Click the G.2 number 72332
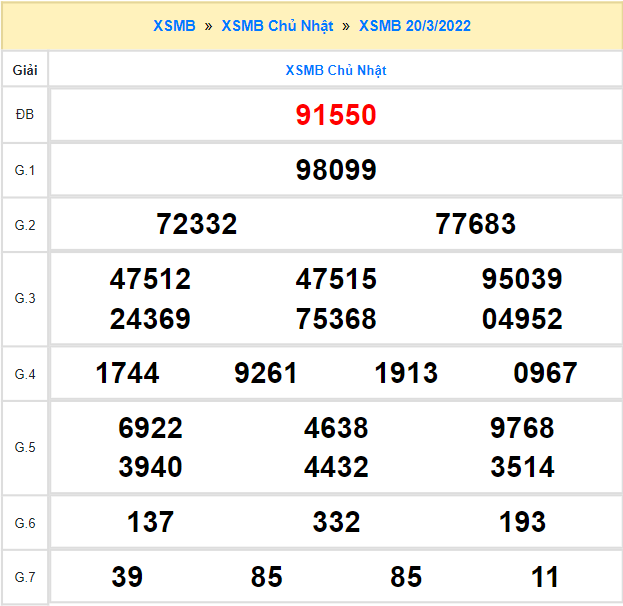623x606 pixels. pyautogui.click(x=197, y=224)
